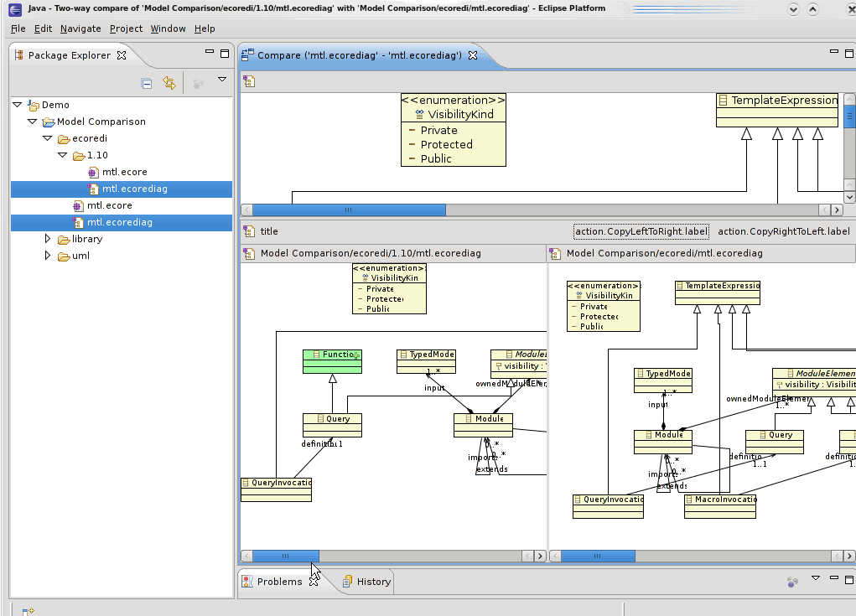Click the diagram icon in compare toolbar
This screenshot has width=856, height=616.
point(249,82)
